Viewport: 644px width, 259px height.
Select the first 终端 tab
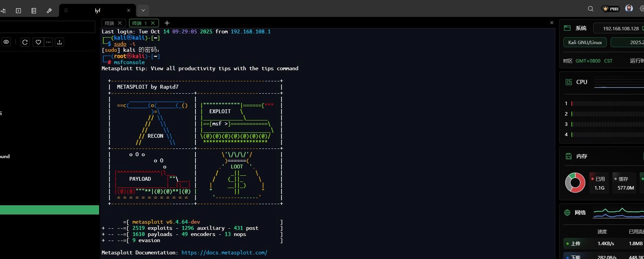coord(109,23)
